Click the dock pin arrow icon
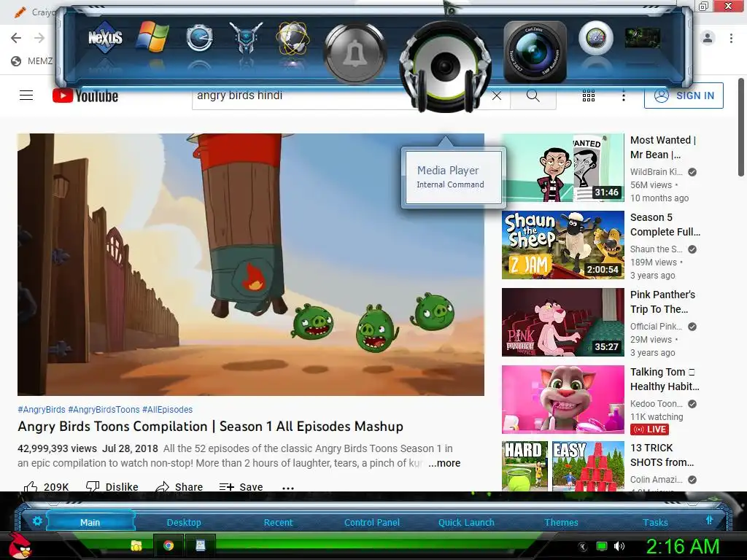The image size is (747, 560). click(709, 520)
